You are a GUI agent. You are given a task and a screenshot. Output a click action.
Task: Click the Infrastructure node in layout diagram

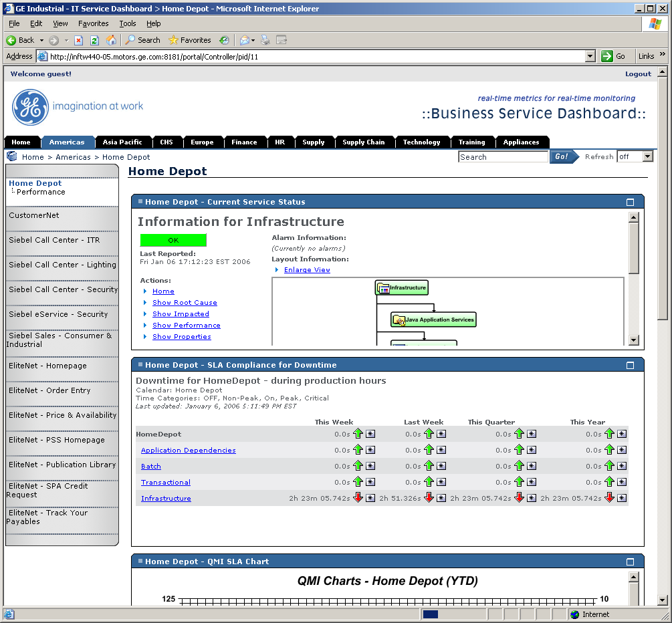402,287
